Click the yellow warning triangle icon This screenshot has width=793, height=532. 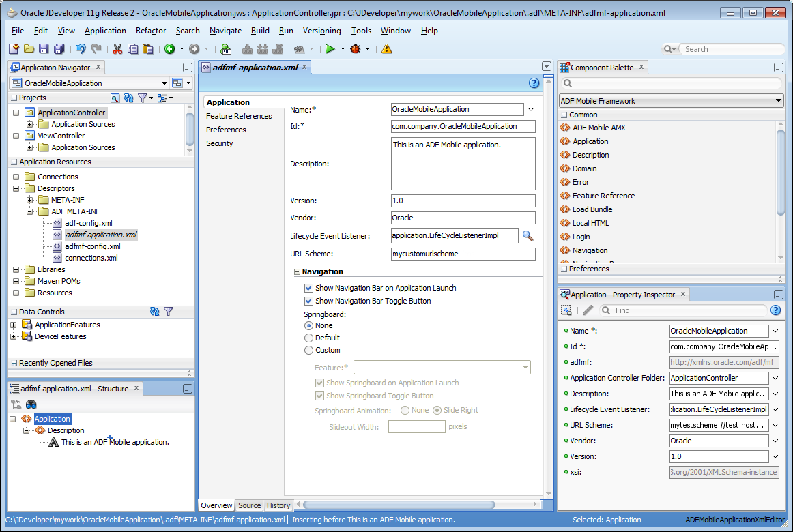click(387, 49)
